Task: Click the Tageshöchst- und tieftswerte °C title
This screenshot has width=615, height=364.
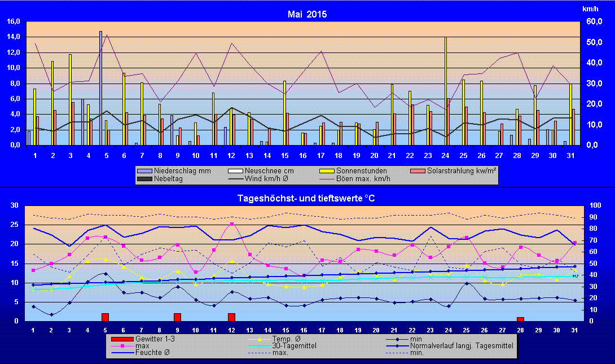Action: [x=307, y=198]
